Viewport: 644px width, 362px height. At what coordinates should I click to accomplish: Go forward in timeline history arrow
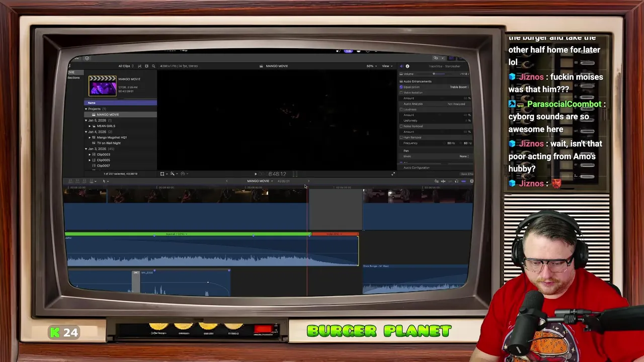(x=308, y=181)
